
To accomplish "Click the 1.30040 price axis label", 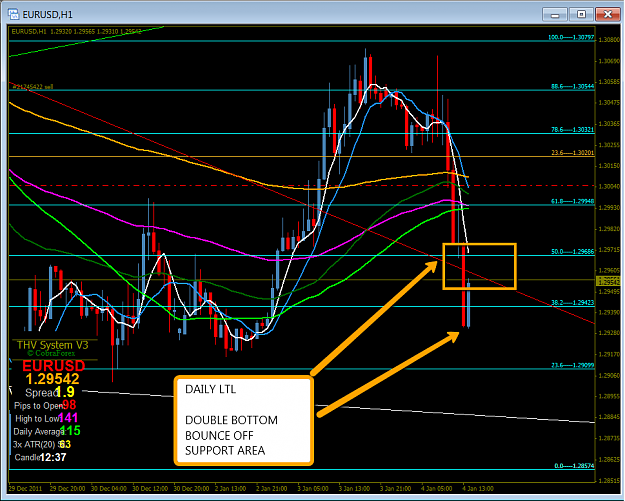I will click(x=608, y=186).
